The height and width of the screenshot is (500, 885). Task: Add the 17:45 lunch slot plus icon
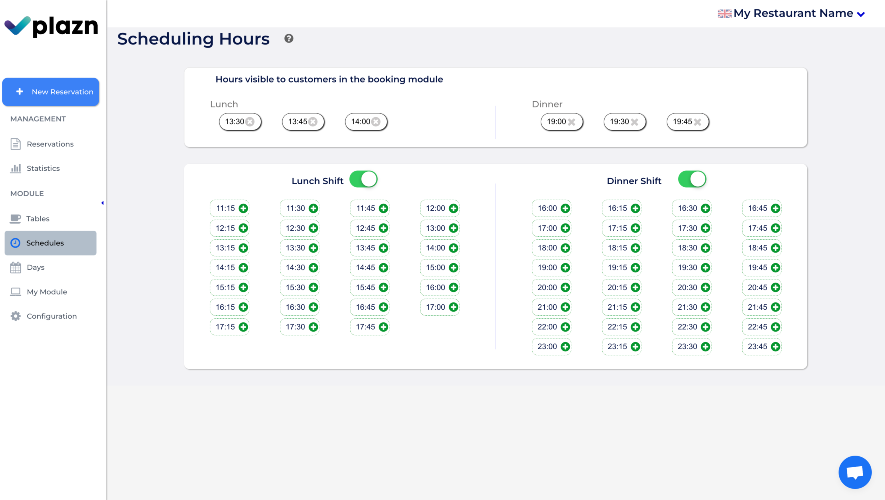[383, 327]
